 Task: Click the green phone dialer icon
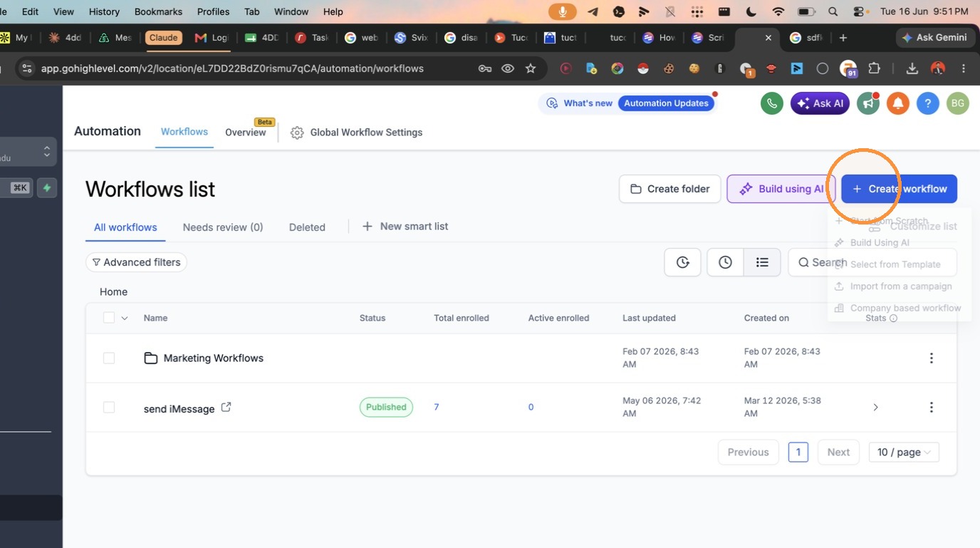pyautogui.click(x=772, y=103)
